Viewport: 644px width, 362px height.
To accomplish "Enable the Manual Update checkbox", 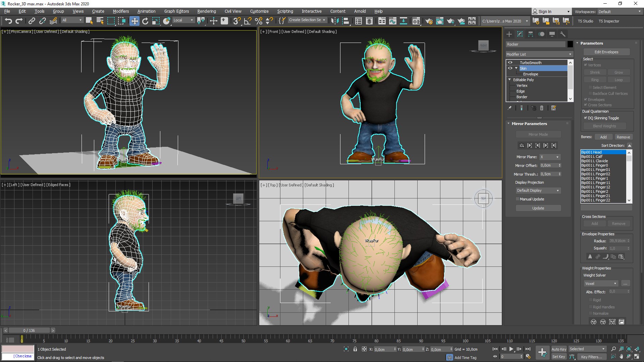I will [x=518, y=199].
